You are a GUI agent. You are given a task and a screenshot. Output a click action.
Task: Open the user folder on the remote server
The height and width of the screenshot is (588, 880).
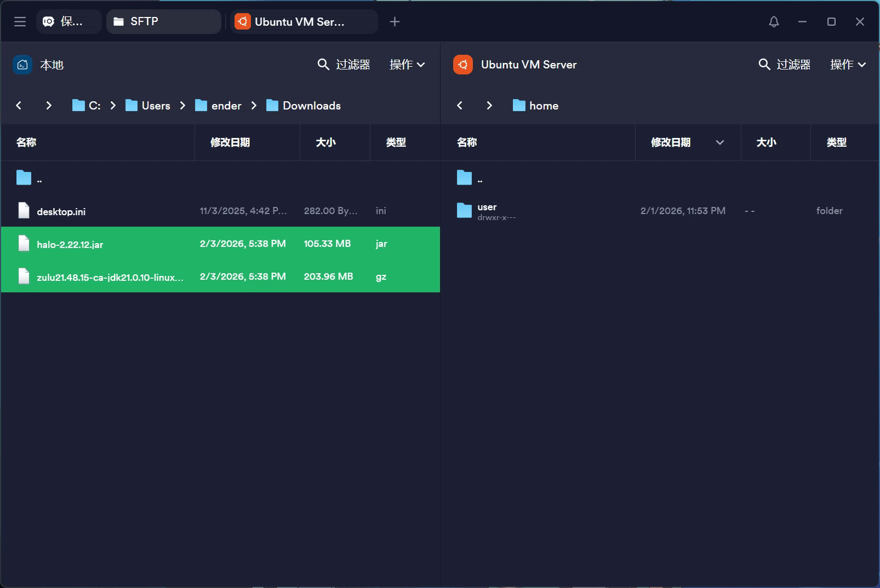pyautogui.click(x=487, y=210)
